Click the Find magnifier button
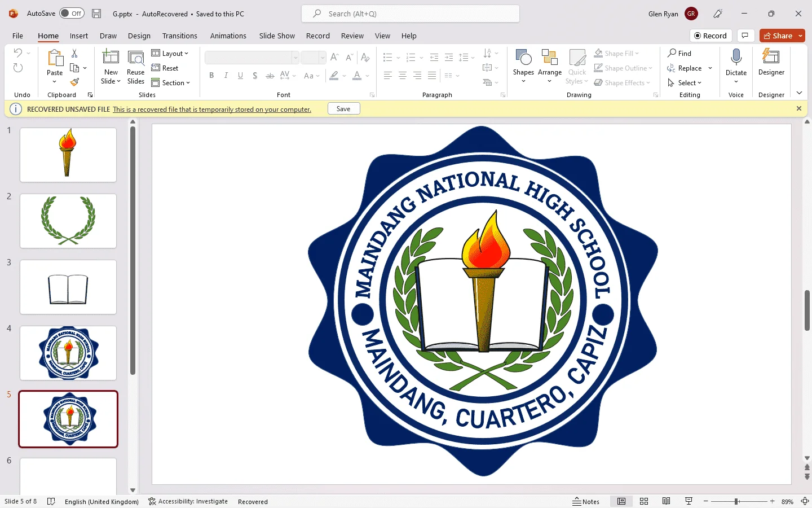Screen dimensions: 812x508 pos(679,53)
